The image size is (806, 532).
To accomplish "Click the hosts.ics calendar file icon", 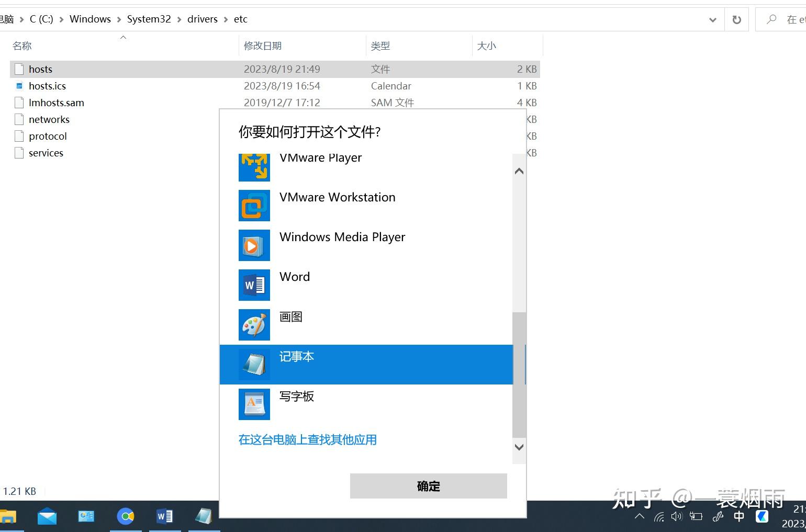I will pos(19,86).
